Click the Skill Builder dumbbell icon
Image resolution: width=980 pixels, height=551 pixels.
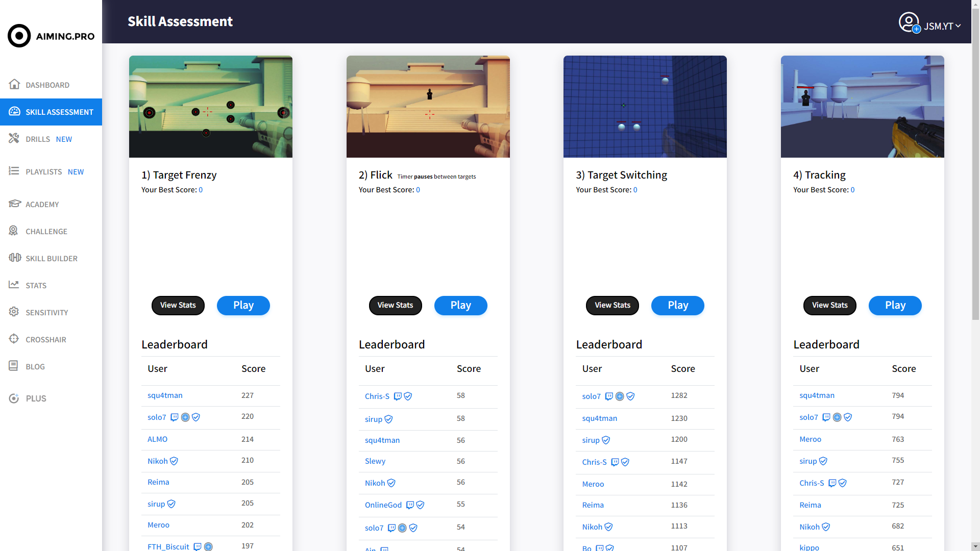(14, 258)
